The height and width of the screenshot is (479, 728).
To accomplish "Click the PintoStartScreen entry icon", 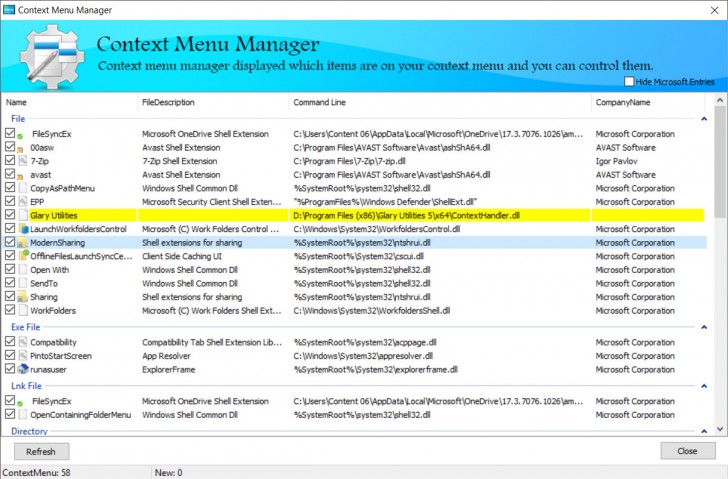I will click(23, 356).
